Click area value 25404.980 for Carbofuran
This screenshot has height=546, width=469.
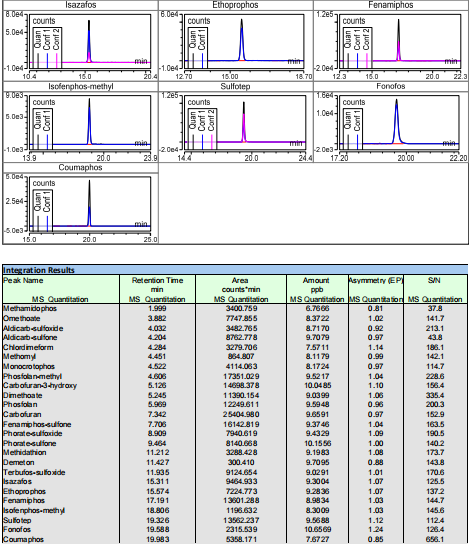241,414
